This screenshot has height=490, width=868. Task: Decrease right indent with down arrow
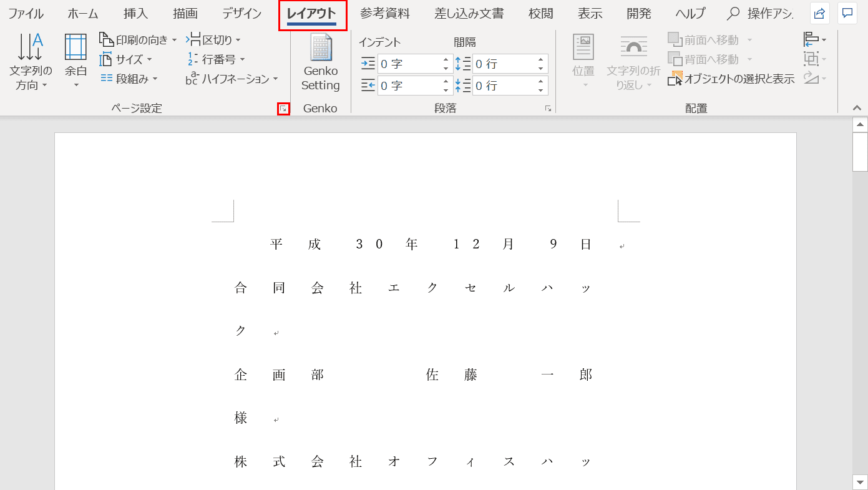(x=446, y=89)
